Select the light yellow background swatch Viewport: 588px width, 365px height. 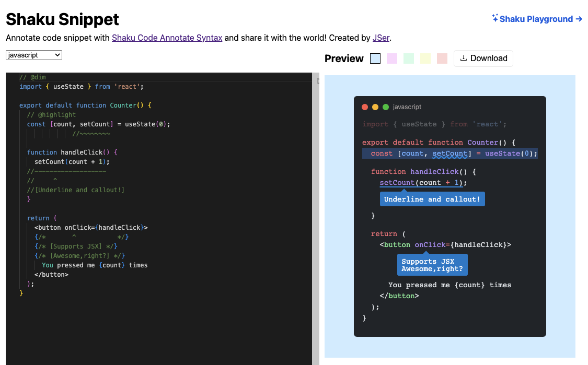[425, 58]
